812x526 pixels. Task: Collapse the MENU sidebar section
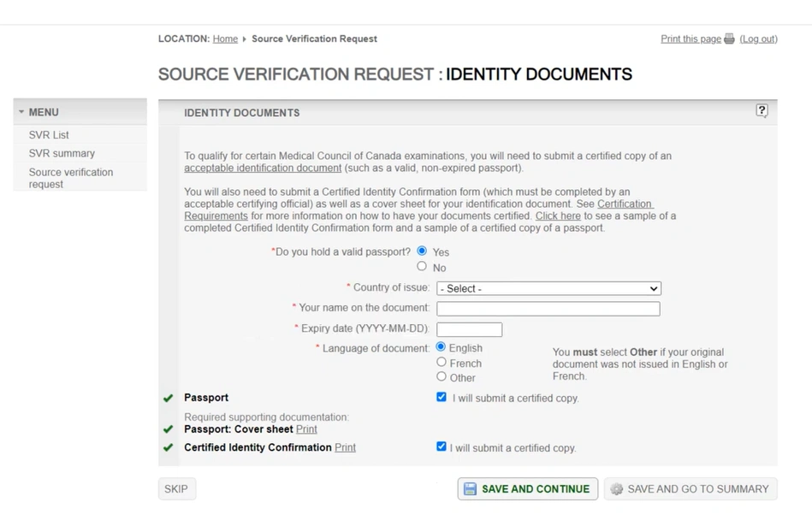(x=21, y=112)
